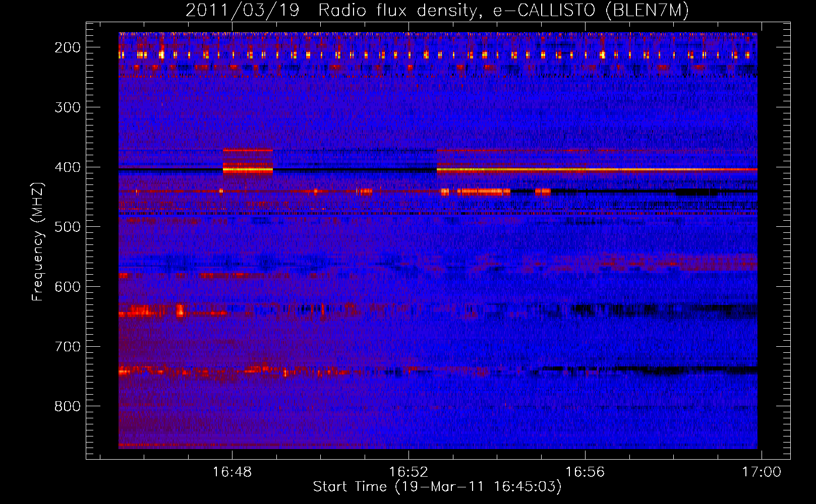Click the 200 frequency tick label
816x504 pixels.
click(68, 47)
